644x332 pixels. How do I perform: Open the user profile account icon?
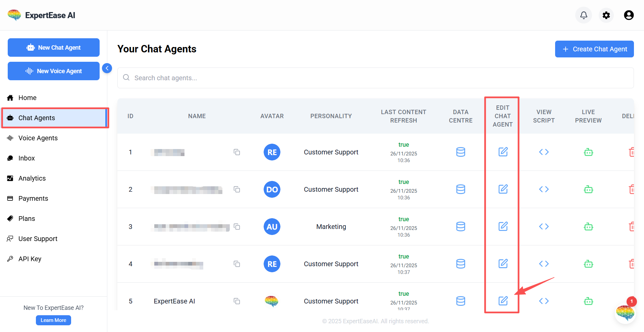pyautogui.click(x=629, y=15)
